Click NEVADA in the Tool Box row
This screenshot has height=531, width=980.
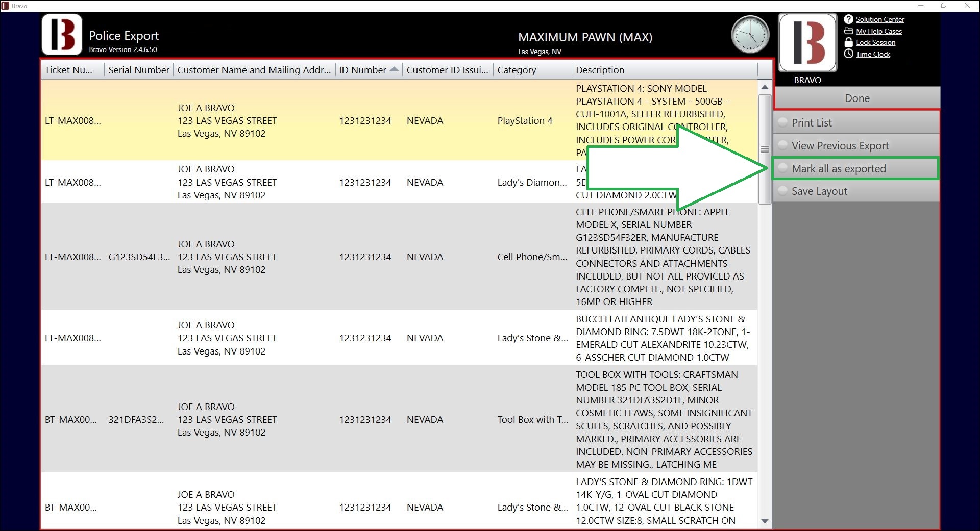425,420
